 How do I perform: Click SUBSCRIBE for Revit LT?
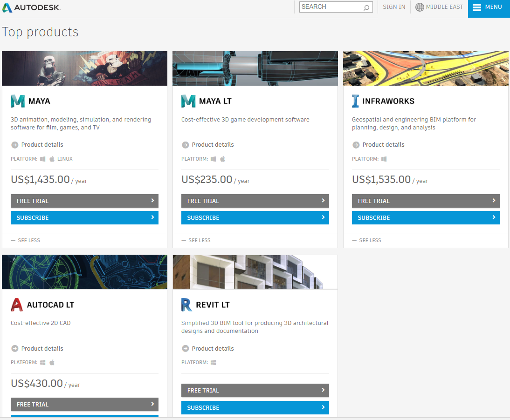(255, 407)
